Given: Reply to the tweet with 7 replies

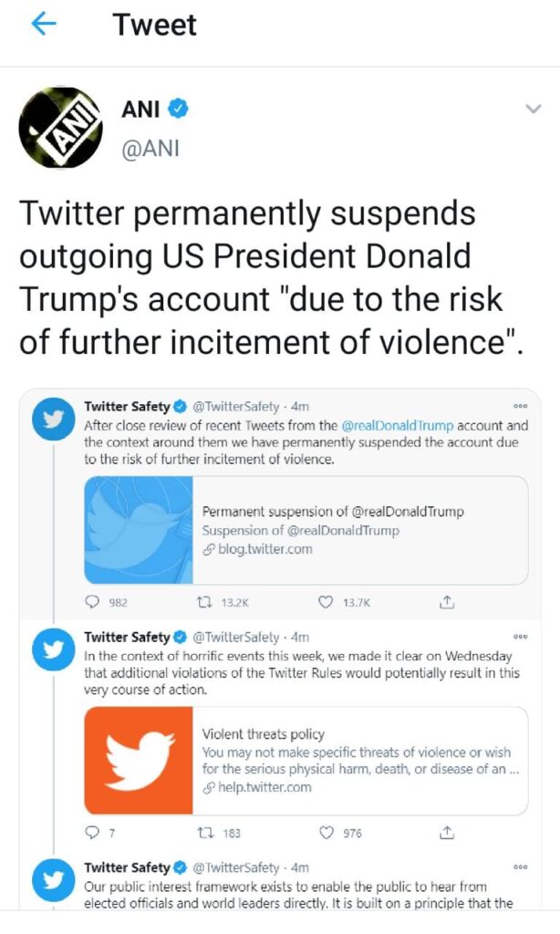Looking at the screenshot, I should coord(92,833).
